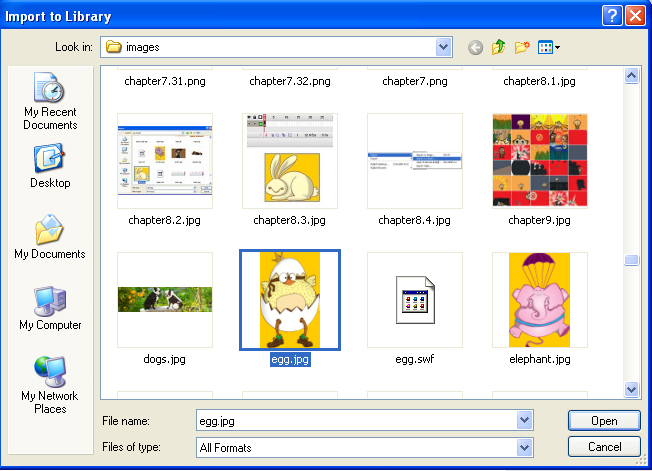Viewport: 652px width, 471px height.
Task: Select the chapter8.4.jpg thumbnail
Action: (x=415, y=161)
